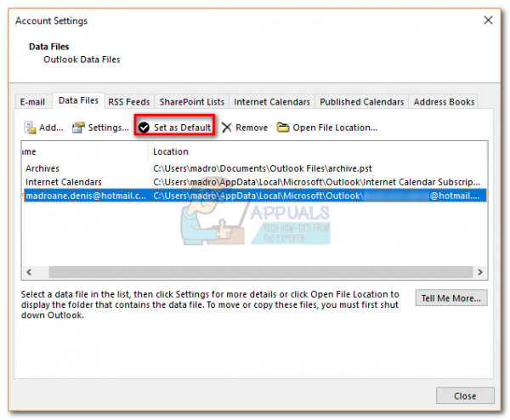
Task: Select the madroane.denis@hotmail data file row
Action: 255,196
